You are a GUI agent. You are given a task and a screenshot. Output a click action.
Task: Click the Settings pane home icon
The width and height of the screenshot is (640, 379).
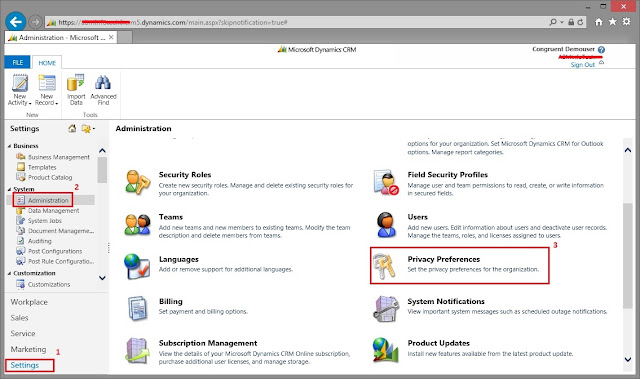click(72, 129)
